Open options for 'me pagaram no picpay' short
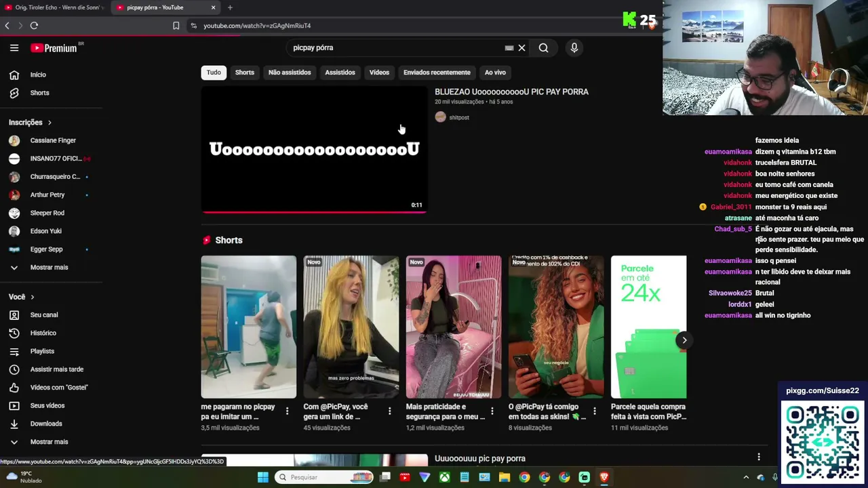Screen dimensions: 868x488 (287, 411)
